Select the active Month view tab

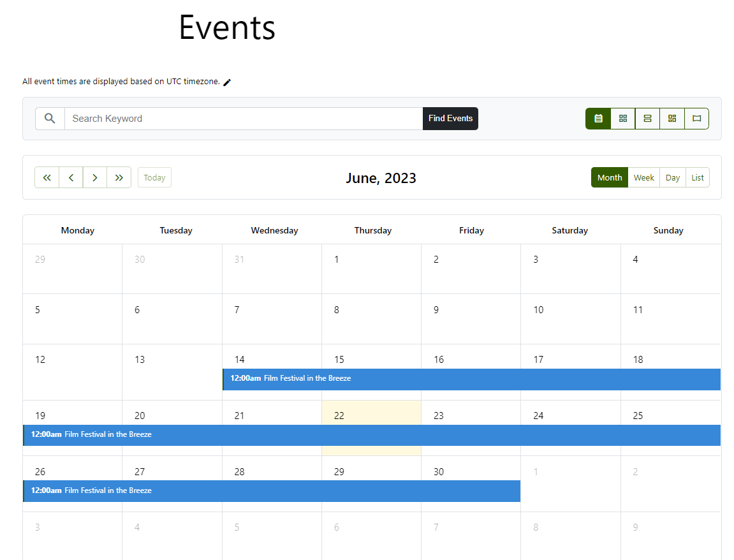[x=609, y=177]
